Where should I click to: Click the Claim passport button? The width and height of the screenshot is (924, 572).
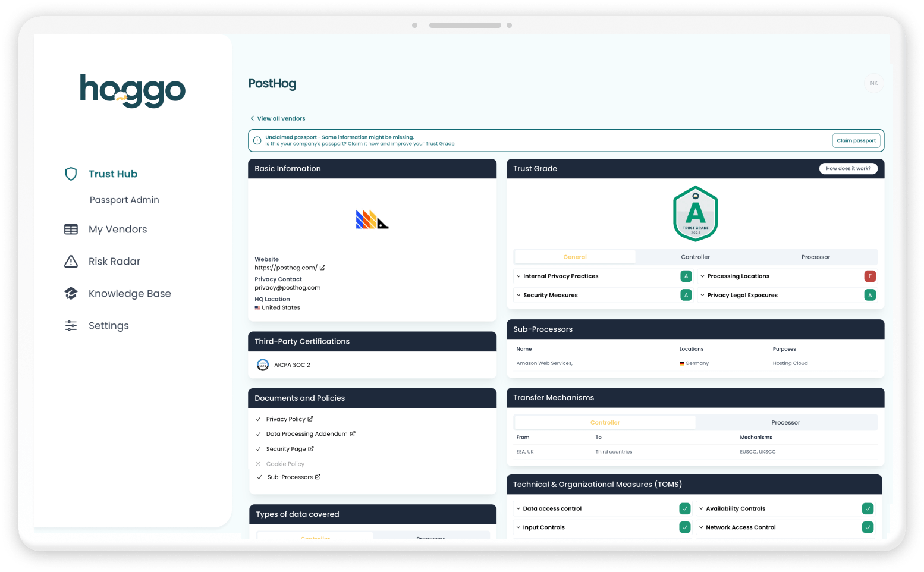pyautogui.click(x=856, y=141)
